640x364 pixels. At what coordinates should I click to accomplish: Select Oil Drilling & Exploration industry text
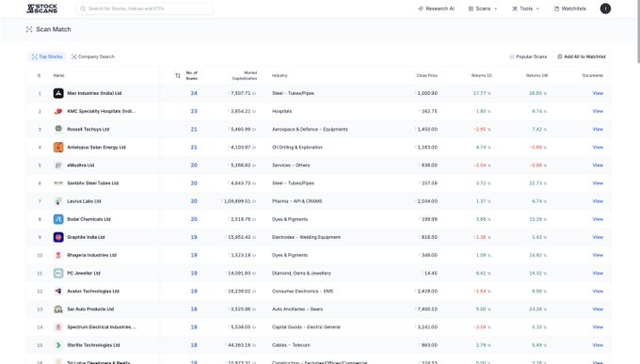pos(297,148)
